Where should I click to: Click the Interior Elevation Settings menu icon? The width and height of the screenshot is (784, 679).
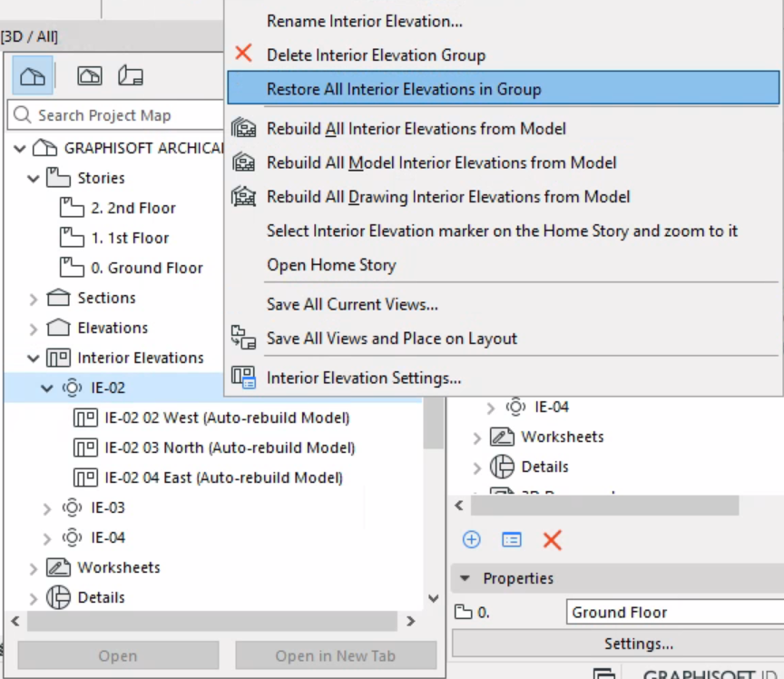[243, 378]
